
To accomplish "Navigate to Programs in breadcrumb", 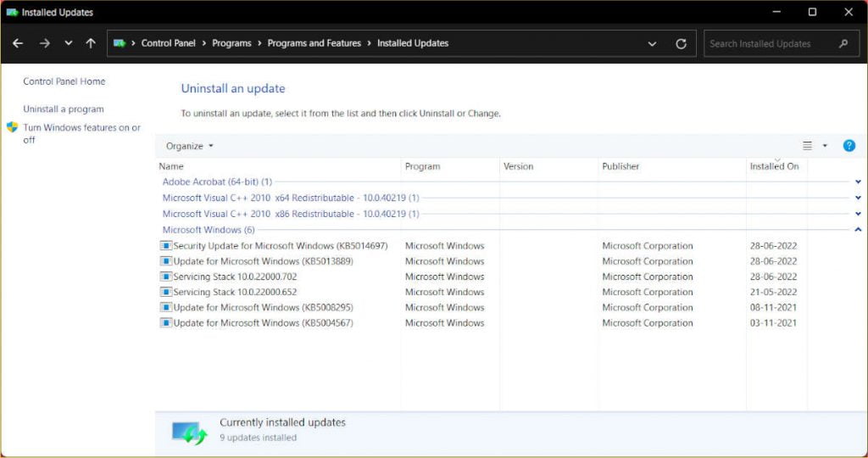I will click(x=231, y=43).
